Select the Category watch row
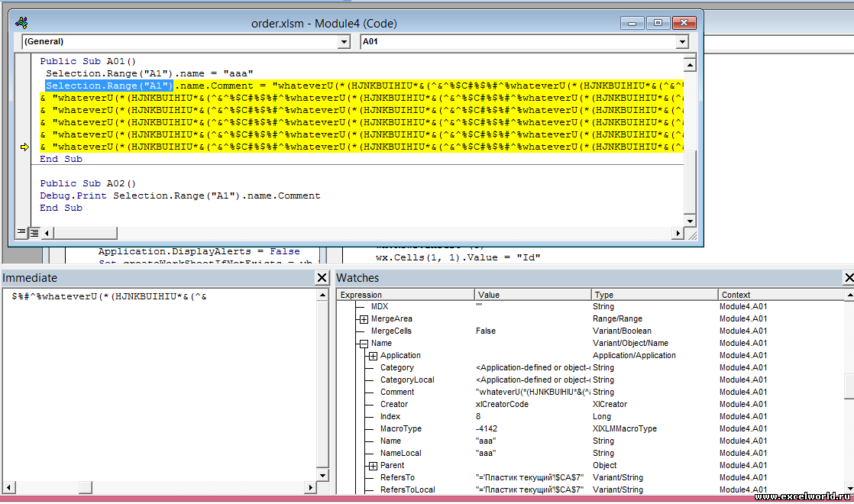This screenshot has width=854, height=504. (590, 367)
